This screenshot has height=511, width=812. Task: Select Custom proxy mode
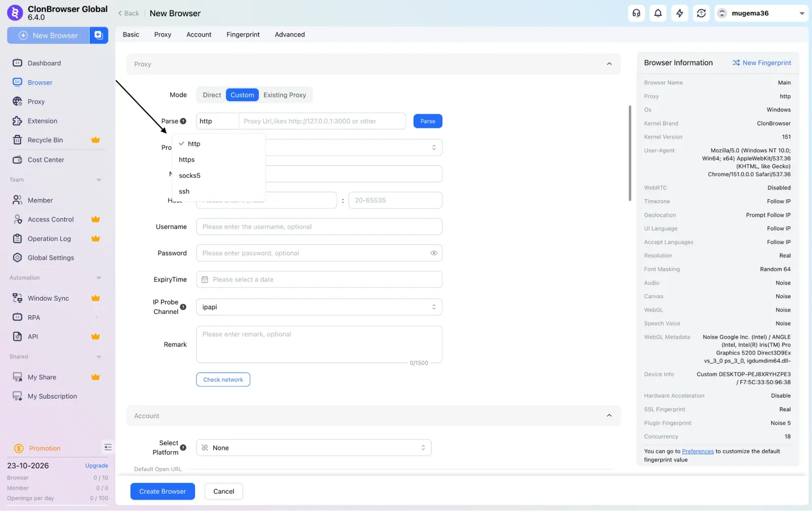pos(242,95)
